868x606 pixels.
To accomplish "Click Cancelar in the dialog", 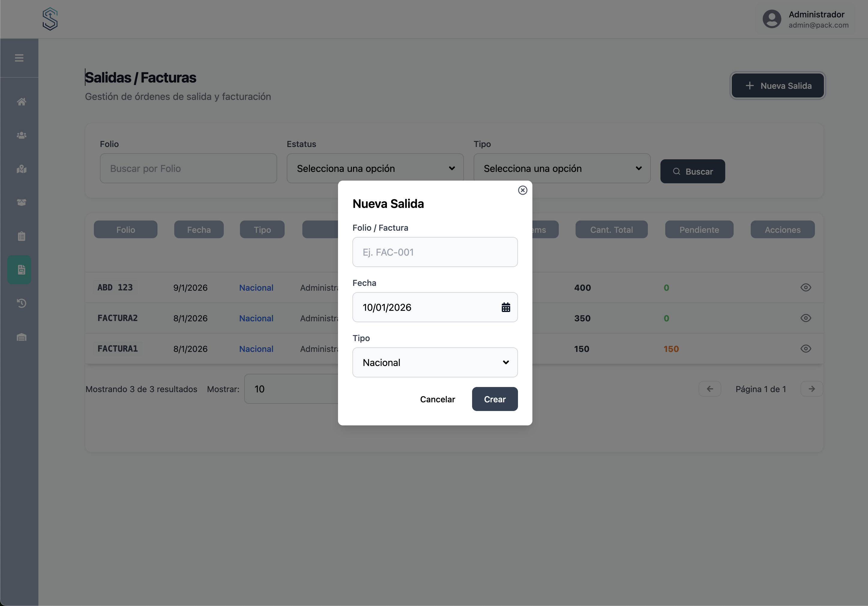I will (437, 399).
